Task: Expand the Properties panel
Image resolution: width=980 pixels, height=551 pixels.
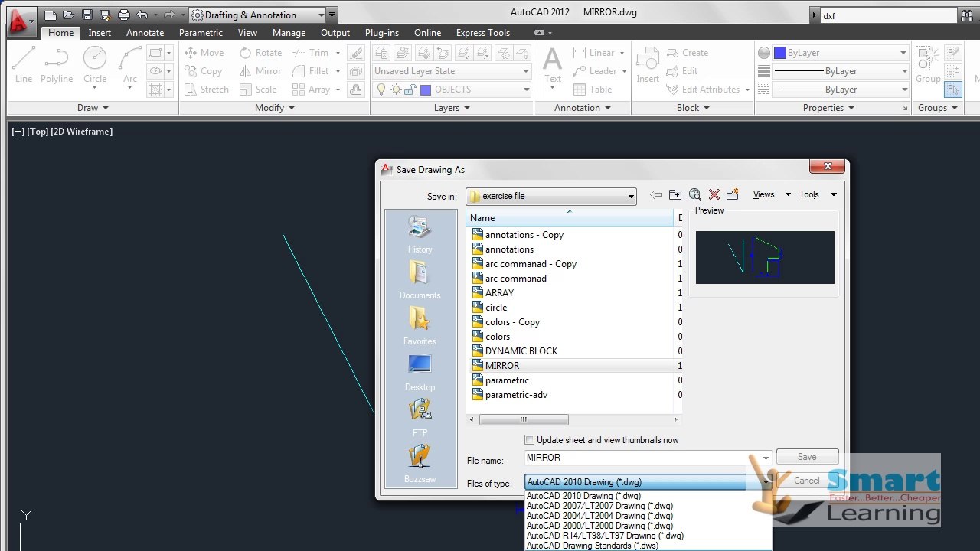Action: pyautogui.click(x=829, y=108)
